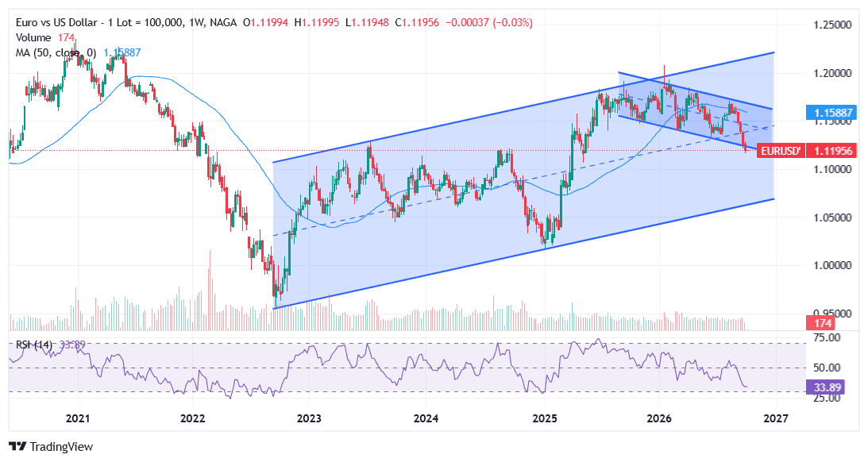Click the price change −0.00037 (−0.03%)
This screenshot has height=462, width=868.
click(489, 23)
